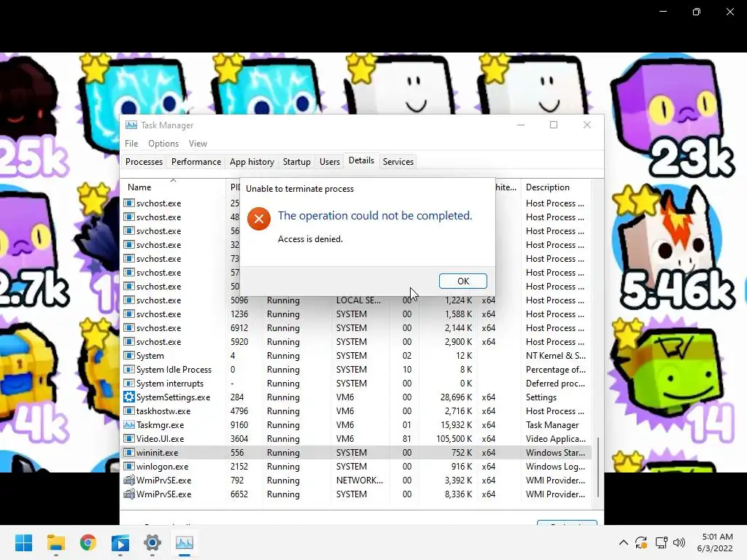Select svchost.exe row with PID 6912

356,327
